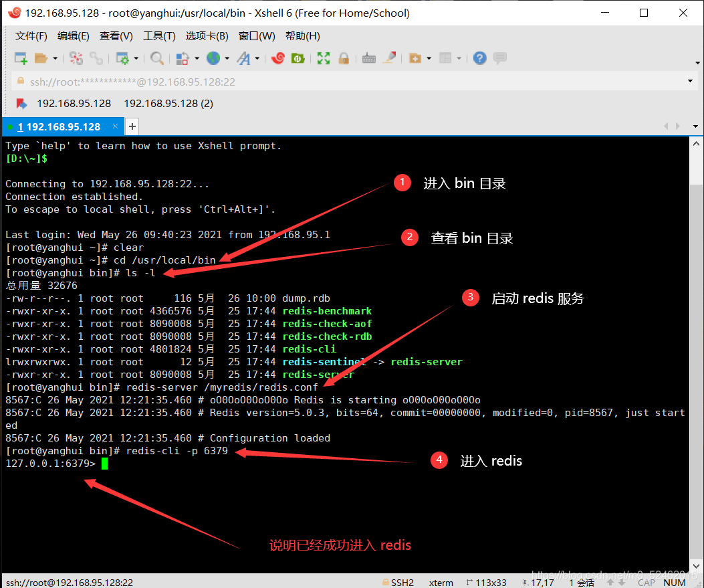The image size is (704, 588).
Task: Open the 编辑(E) menu
Action: pyautogui.click(x=73, y=36)
